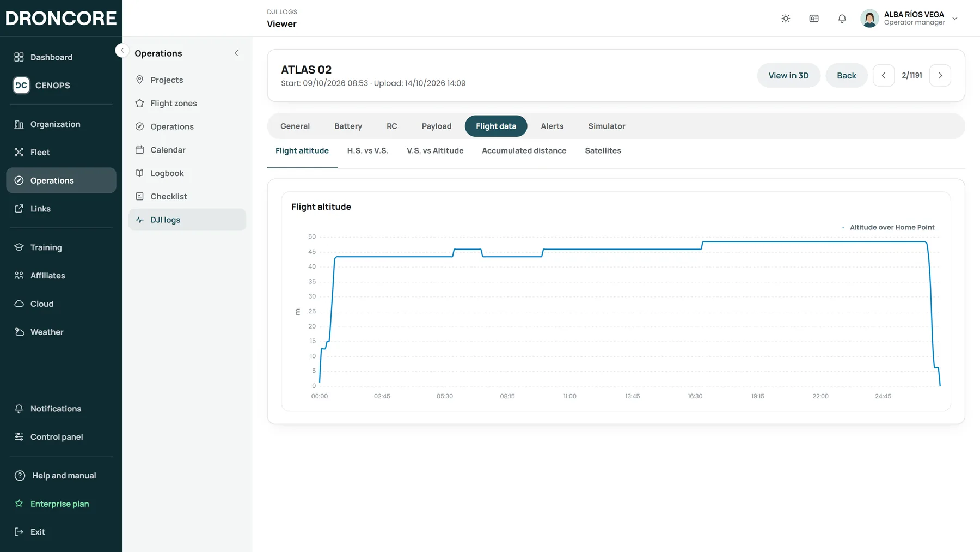Switch to the Alerts tab
The width and height of the screenshot is (980, 552).
[552, 126]
